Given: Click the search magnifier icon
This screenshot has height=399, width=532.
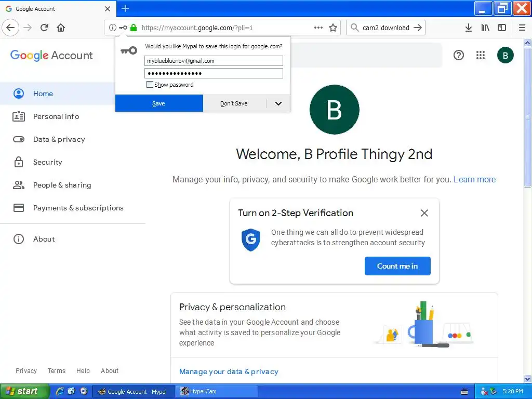Looking at the screenshot, I should (x=354, y=28).
